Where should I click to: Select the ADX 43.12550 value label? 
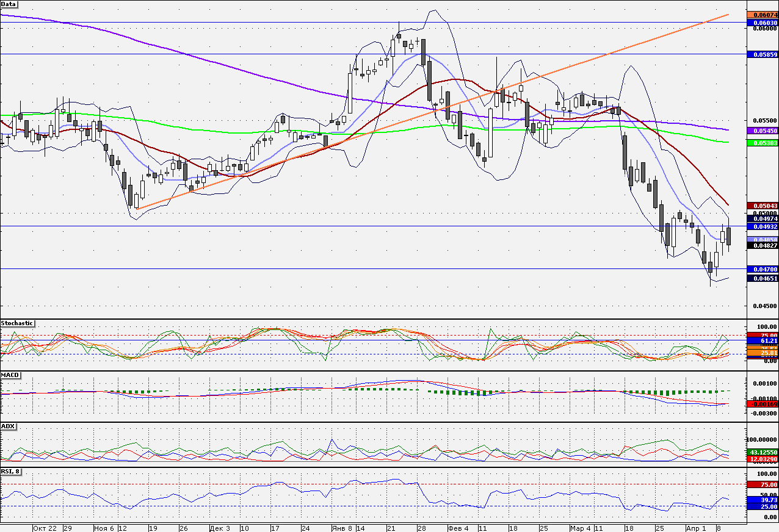click(763, 452)
